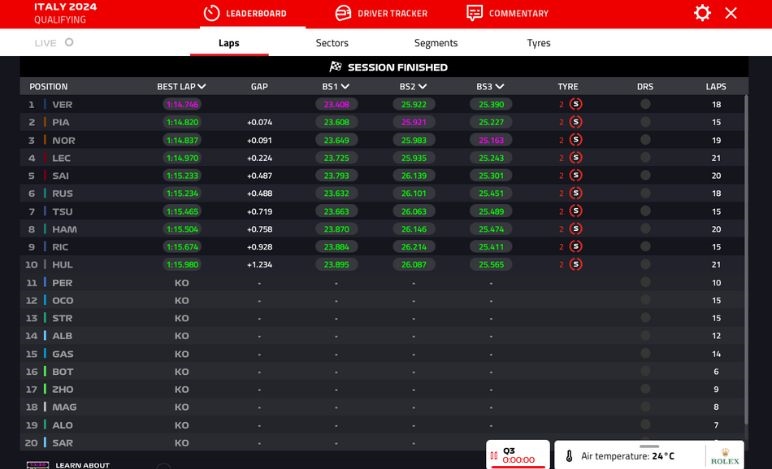This screenshot has width=772, height=469.
Task: Open settings via the gear icon
Action: pyautogui.click(x=702, y=13)
